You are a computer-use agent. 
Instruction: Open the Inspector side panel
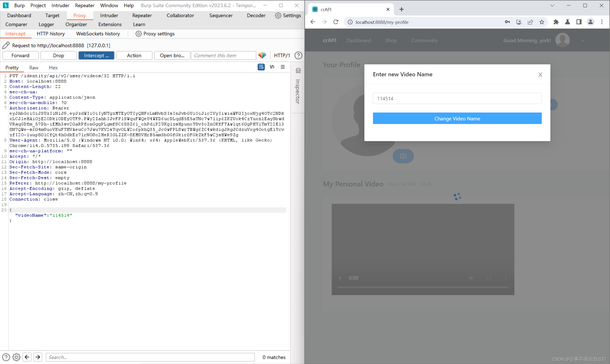tap(298, 91)
